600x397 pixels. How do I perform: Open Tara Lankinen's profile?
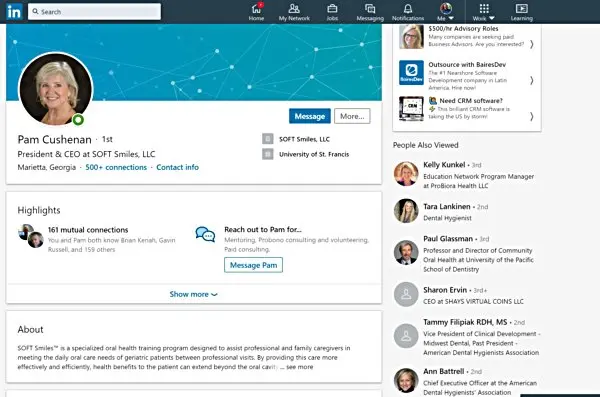[447, 206]
